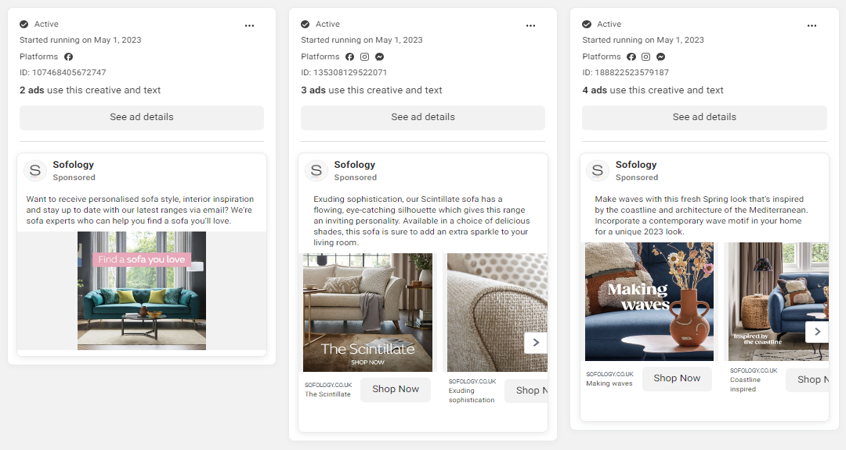Open the Inspired by the coastline image

pos(779,302)
